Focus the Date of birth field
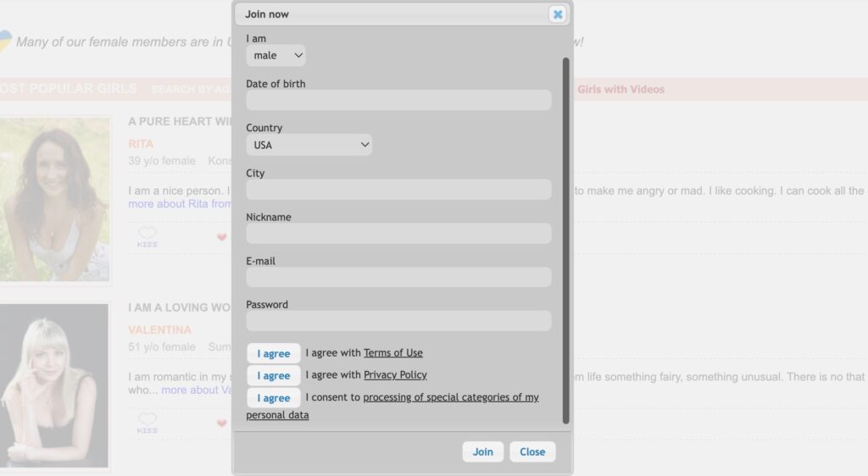The height and width of the screenshot is (476, 868). [398, 101]
